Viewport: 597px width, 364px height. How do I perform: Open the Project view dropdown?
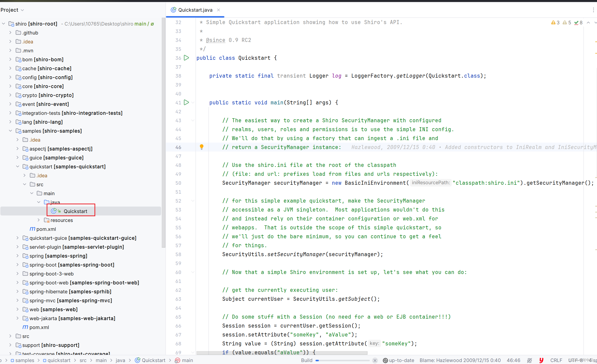click(12, 10)
